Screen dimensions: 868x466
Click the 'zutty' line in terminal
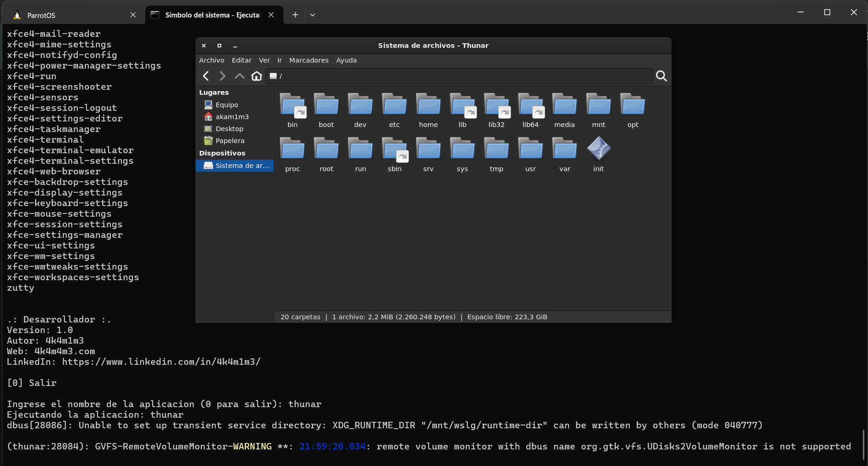(x=21, y=288)
